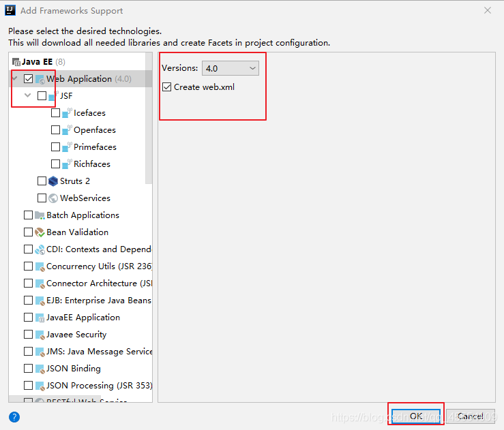
Task: Select the WebServices row label
Action: [85, 198]
